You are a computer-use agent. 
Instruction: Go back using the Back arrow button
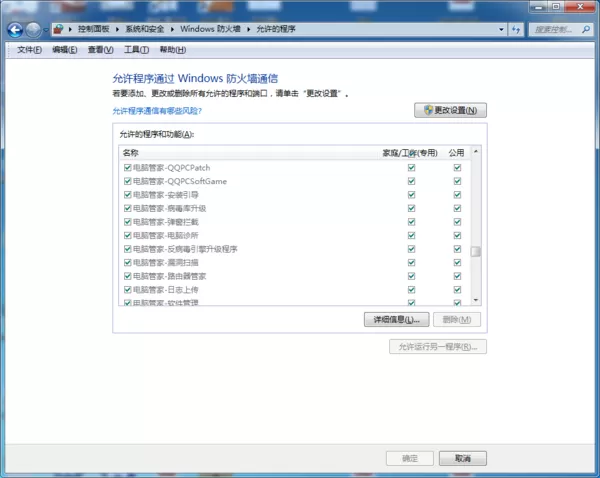[15, 30]
